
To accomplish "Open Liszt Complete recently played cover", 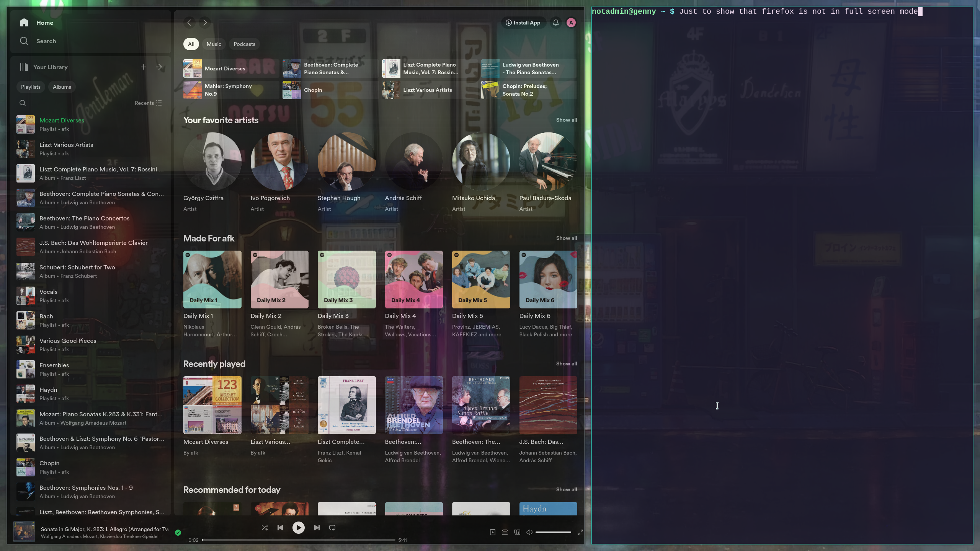I will point(347,405).
